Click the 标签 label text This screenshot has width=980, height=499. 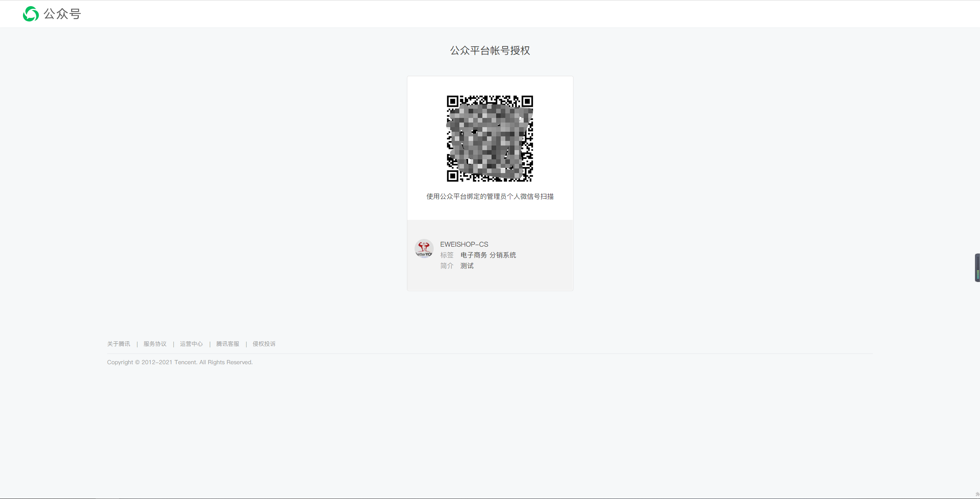447,255
